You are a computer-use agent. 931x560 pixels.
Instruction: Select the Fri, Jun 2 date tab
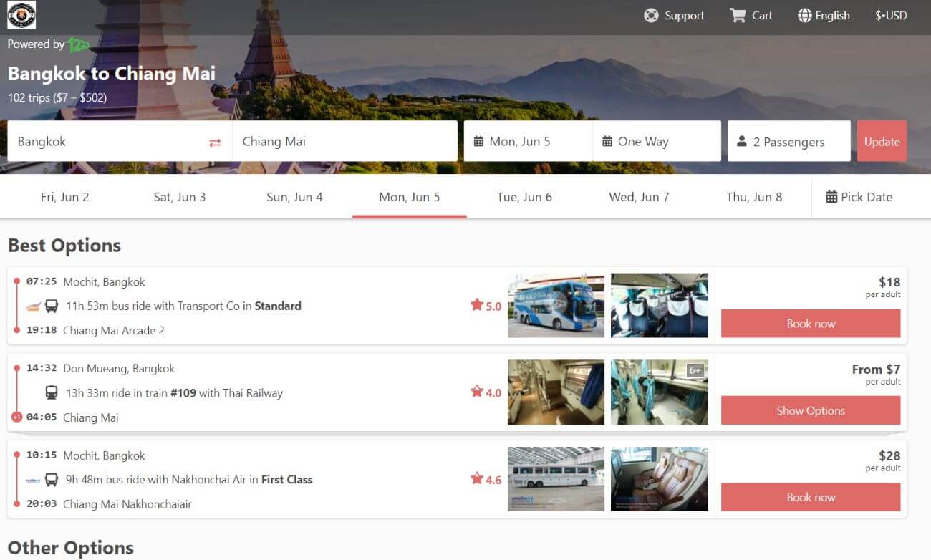coord(65,197)
